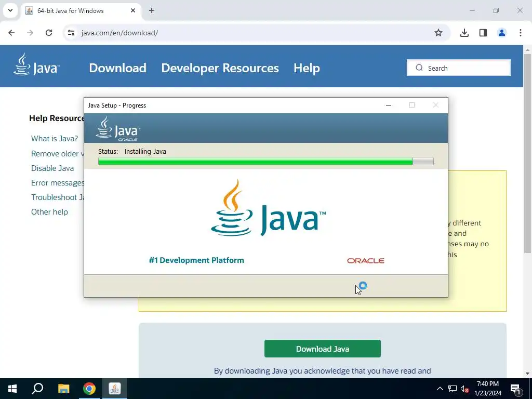This screenshot has height=399, width=532.
Task: Click the green Download Java button
Action: point(322,349)
